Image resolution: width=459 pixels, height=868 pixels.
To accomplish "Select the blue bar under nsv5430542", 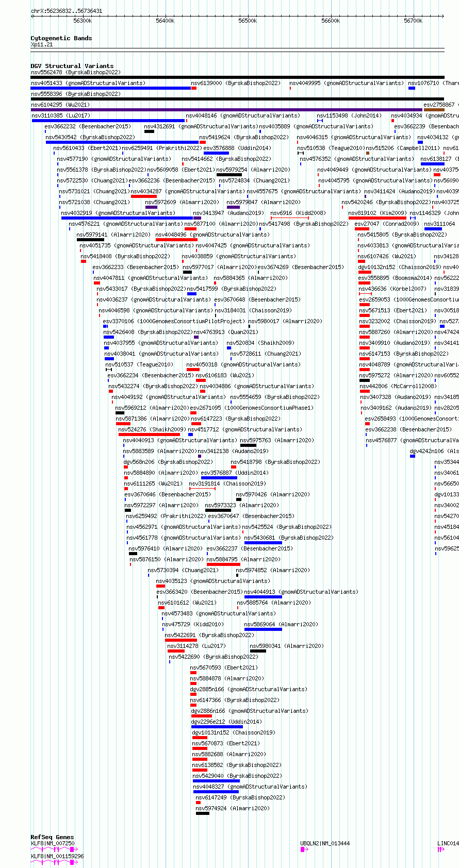I will 122,142.
